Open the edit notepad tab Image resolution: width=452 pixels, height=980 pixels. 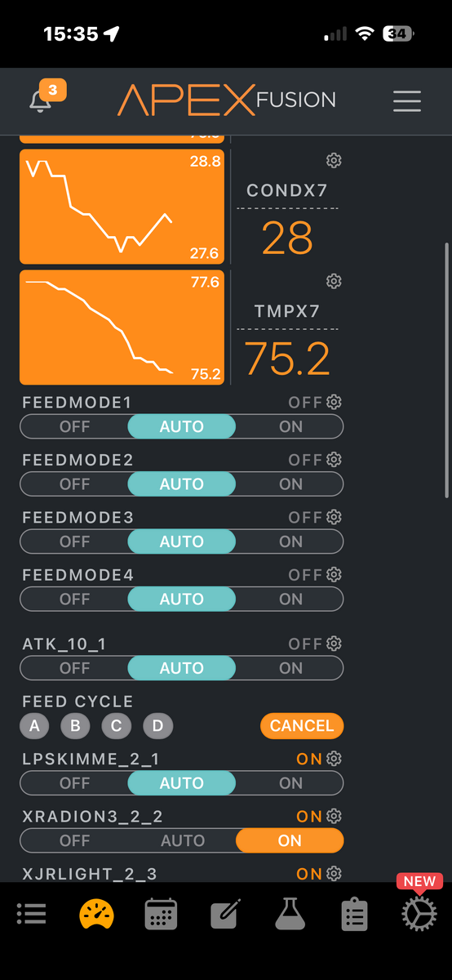[x=225, y=914]
